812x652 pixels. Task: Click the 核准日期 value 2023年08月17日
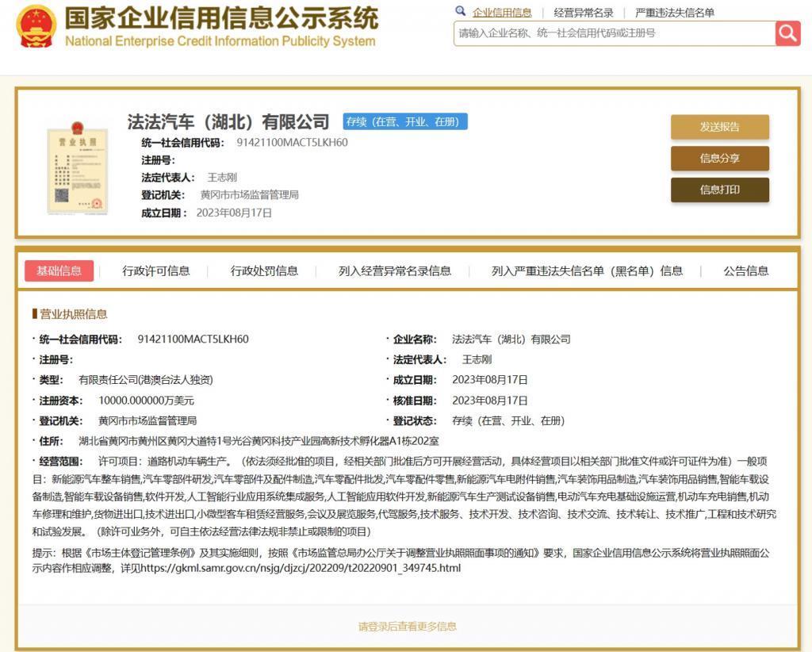click(490, 401)
